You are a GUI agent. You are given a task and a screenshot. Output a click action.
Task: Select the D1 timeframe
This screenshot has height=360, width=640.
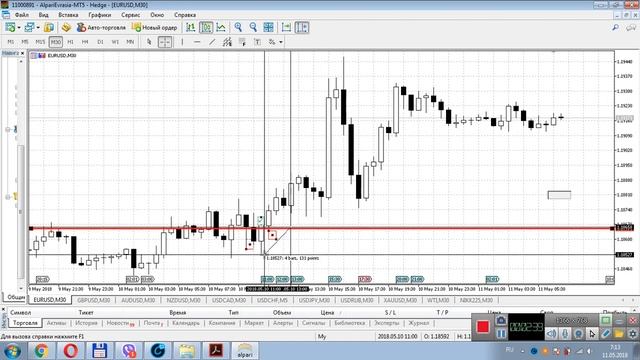[x=100, y=42]
